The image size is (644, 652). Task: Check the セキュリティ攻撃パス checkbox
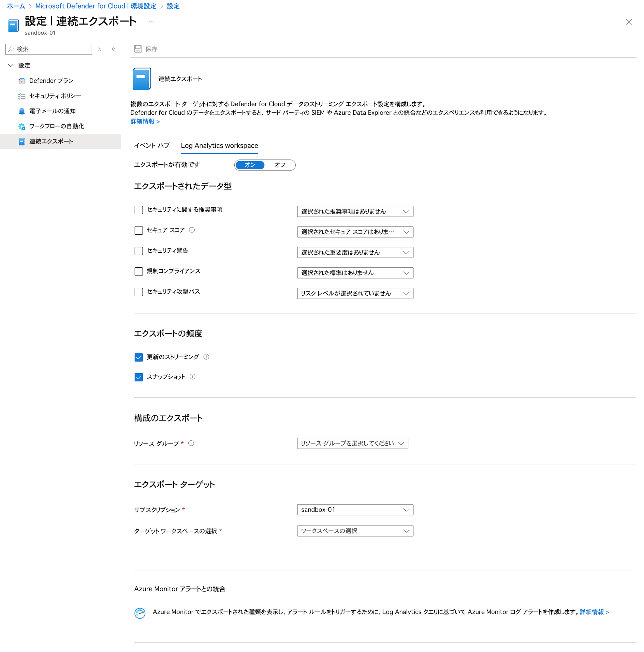pyautogui.click(x=139, y=292)
